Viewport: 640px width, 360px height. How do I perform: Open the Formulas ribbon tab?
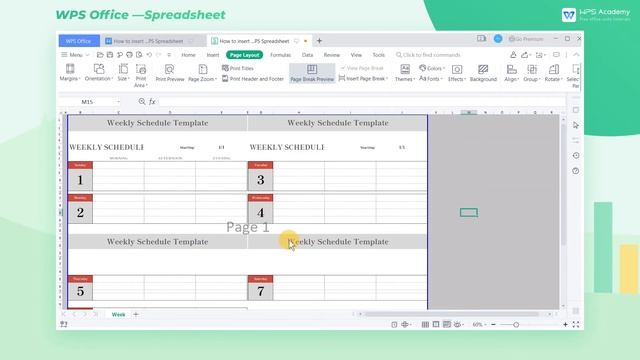click(x=280, y=55)
